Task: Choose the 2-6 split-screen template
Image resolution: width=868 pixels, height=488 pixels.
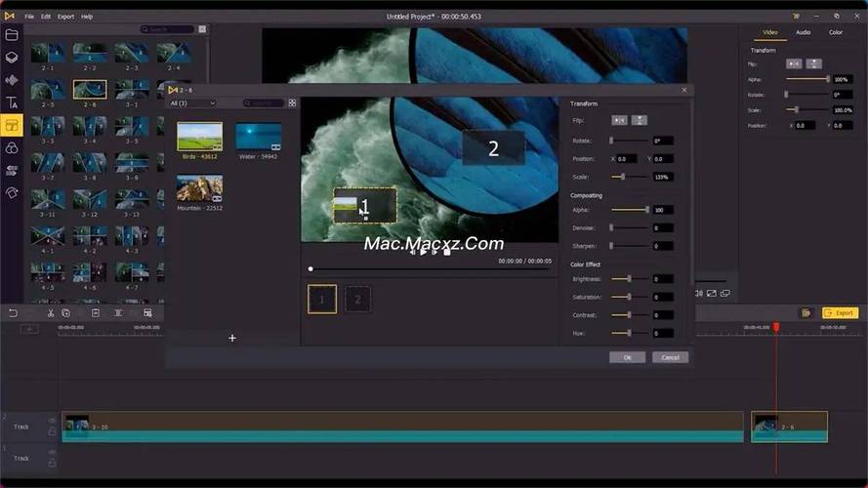Action: (90, 89)
